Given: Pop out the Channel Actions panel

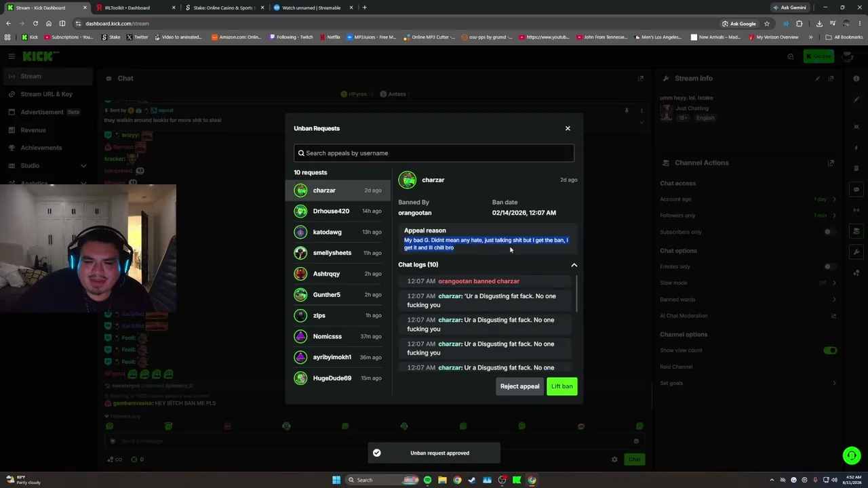Looking at the screenshot, I should [831, 163].
